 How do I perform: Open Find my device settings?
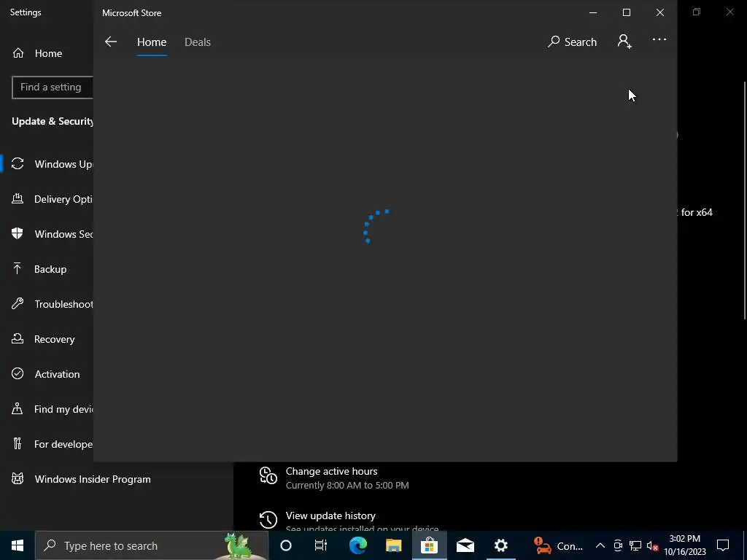coord(47,409)
